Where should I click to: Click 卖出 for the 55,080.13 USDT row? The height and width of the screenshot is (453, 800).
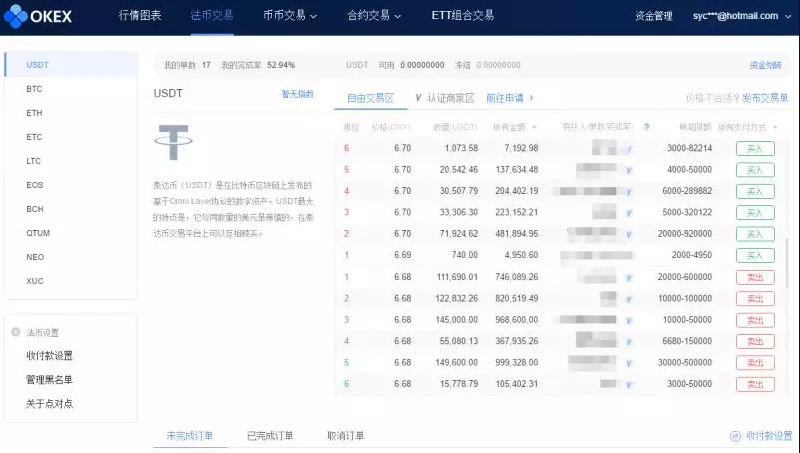pyautogui.click(x=755, y=341)
